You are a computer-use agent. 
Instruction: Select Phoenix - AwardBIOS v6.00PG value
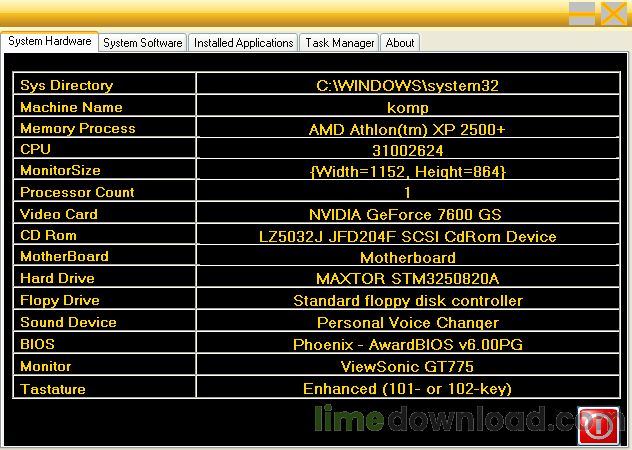tap(407, 343)
